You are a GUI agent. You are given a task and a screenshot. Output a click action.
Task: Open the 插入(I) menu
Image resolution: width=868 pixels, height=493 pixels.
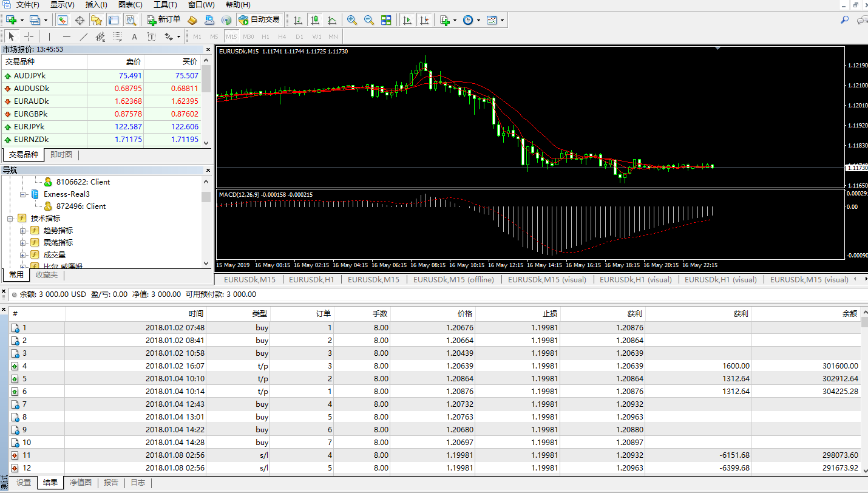click(96, 5)
